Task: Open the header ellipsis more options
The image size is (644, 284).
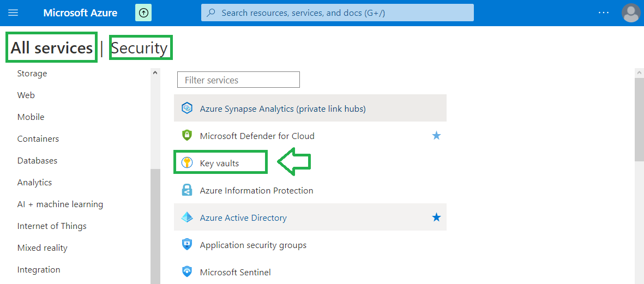Action: 604,13
